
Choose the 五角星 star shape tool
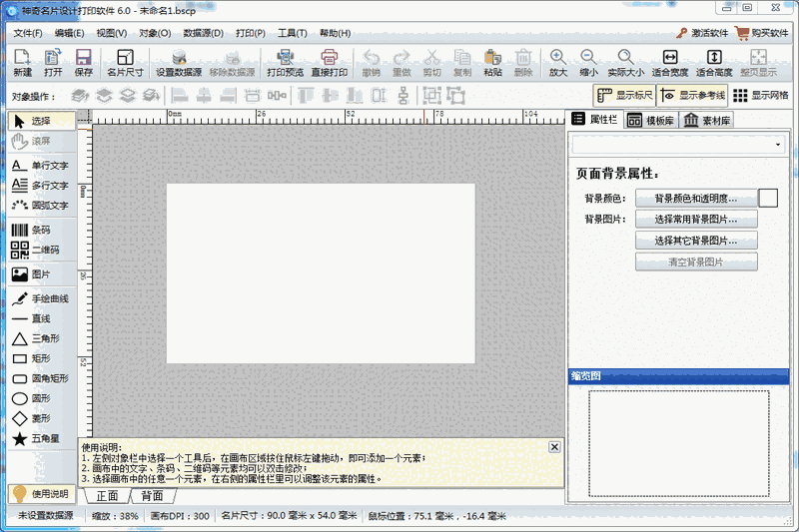(x=39, y=438)
